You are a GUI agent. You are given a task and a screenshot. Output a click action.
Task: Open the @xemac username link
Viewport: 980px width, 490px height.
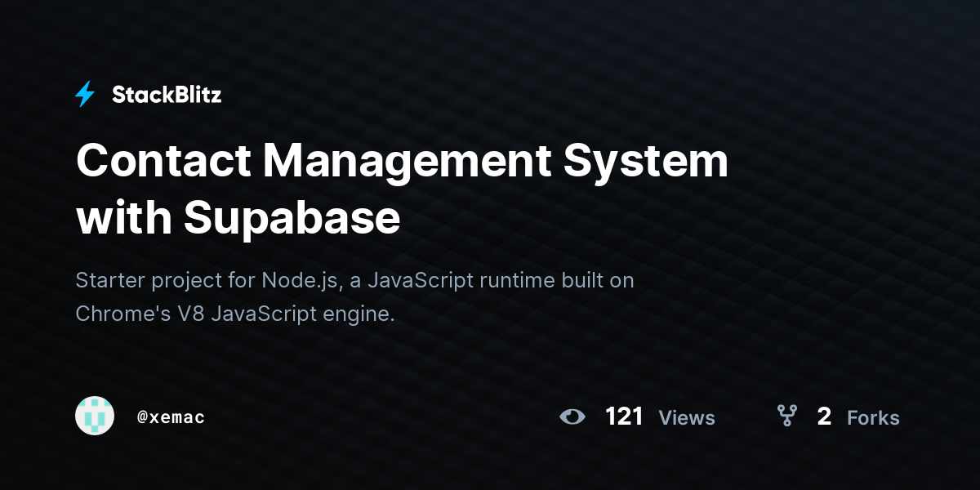pos(171,416)
